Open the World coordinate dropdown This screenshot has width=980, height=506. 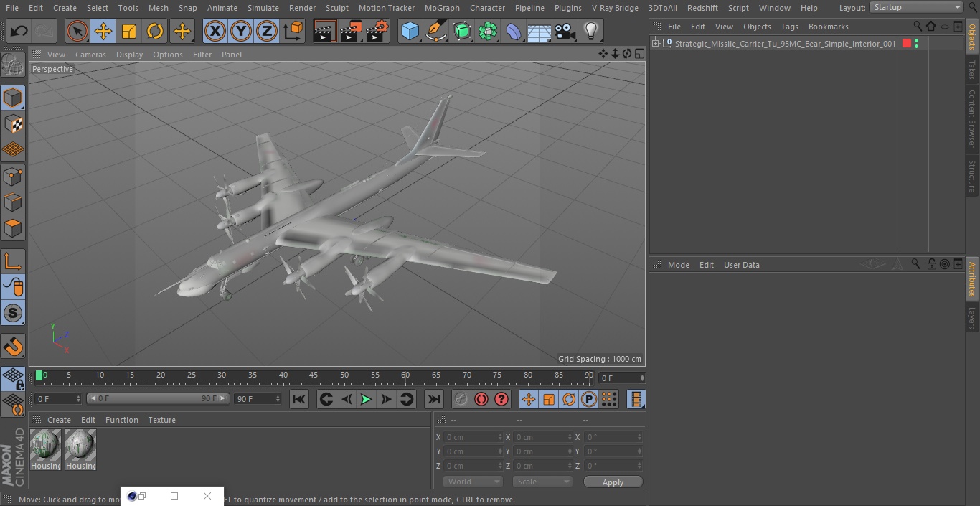473,482
